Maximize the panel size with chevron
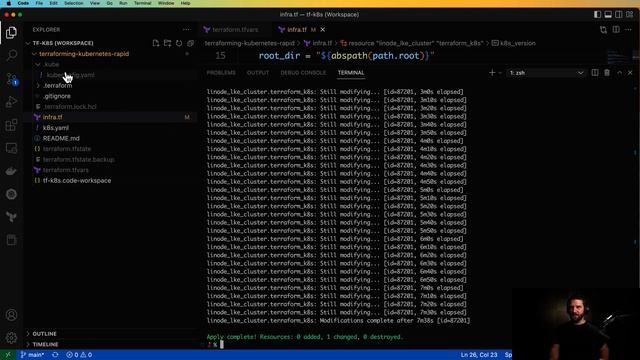 coord(620,73)
